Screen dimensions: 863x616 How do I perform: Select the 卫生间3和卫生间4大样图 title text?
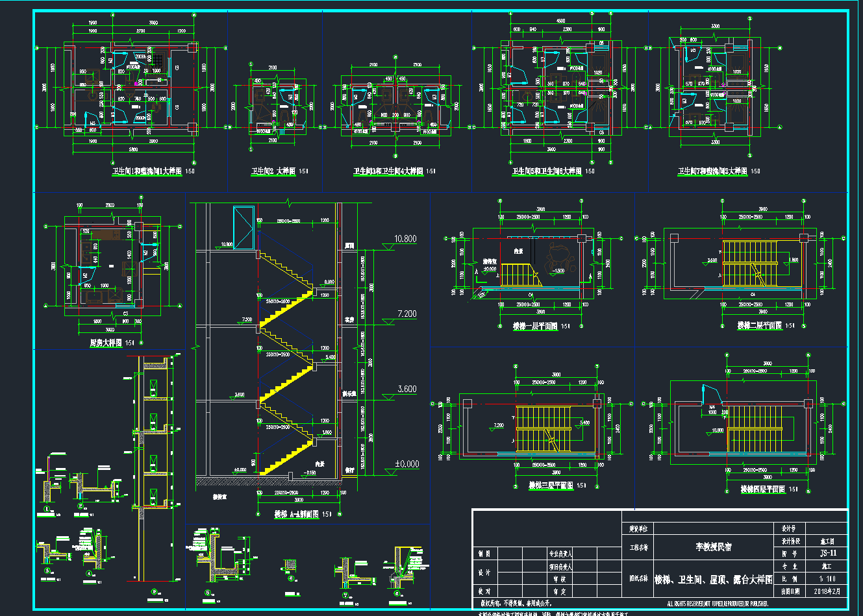click(388, 171)
